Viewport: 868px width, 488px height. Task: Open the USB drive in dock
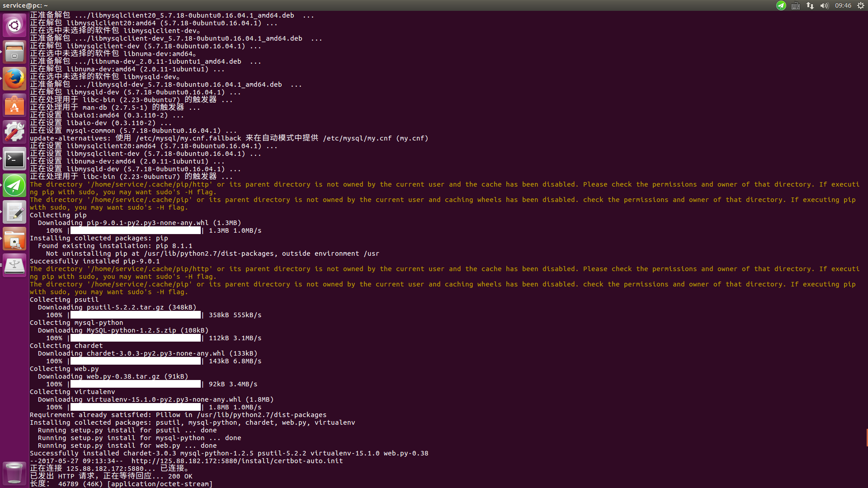[x=14, y=265]
